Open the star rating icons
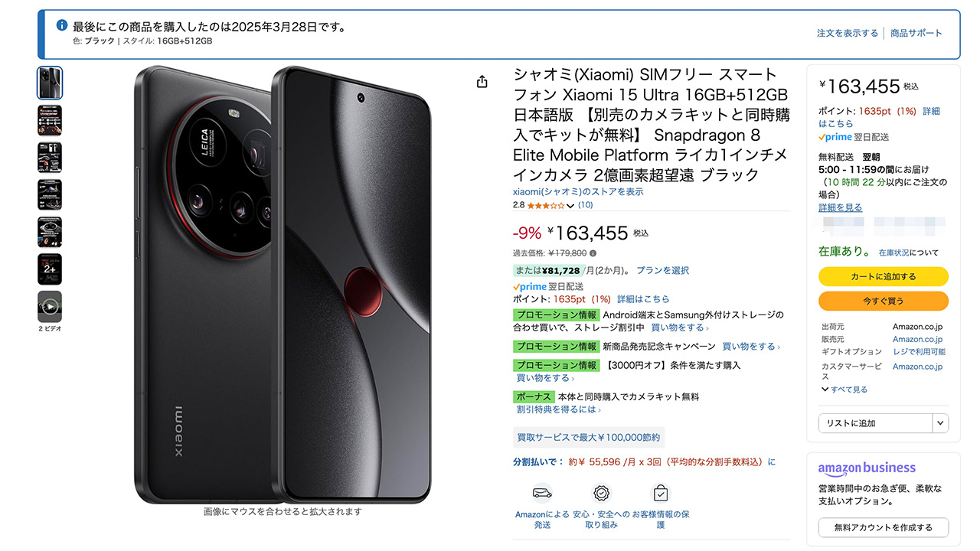The height and width of the screenshot is (551, 980). (x=546, y=205)
